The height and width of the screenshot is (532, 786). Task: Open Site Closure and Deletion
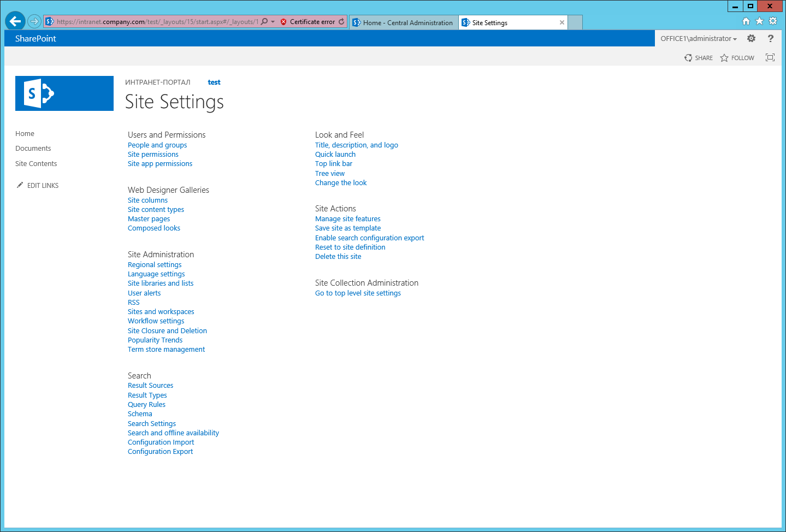point(167,331)
